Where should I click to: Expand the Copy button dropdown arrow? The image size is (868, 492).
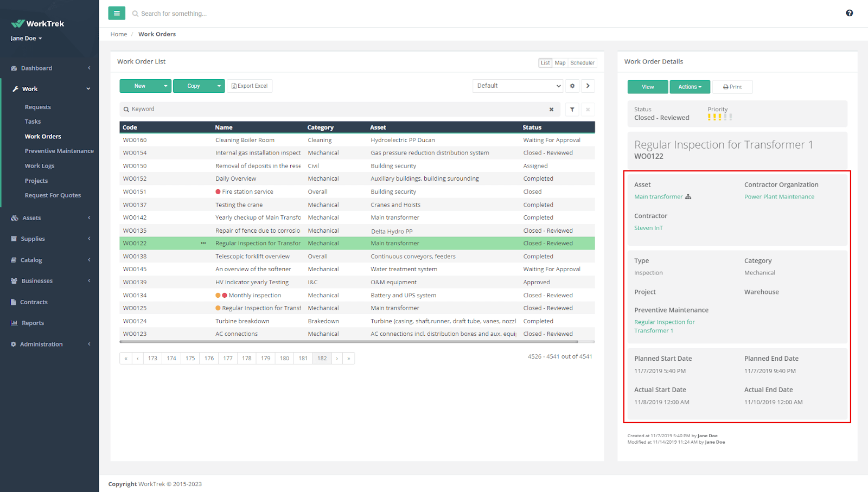point(219,85)
